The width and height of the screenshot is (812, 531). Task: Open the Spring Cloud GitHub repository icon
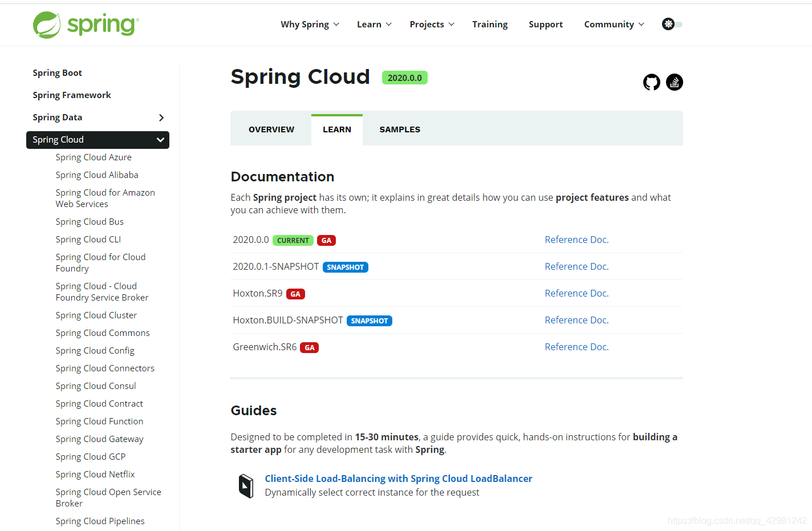pyautogui.click(x=651, y=82)
